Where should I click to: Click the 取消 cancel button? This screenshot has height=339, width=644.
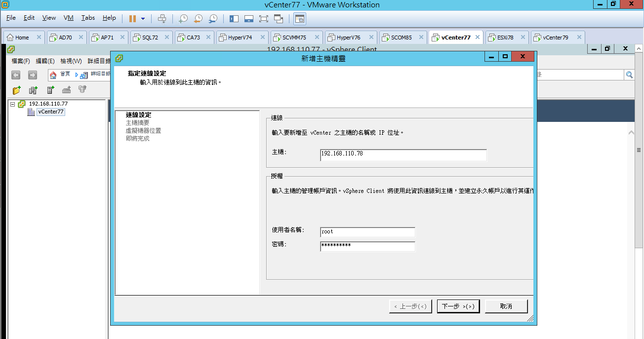click(506, 306)
